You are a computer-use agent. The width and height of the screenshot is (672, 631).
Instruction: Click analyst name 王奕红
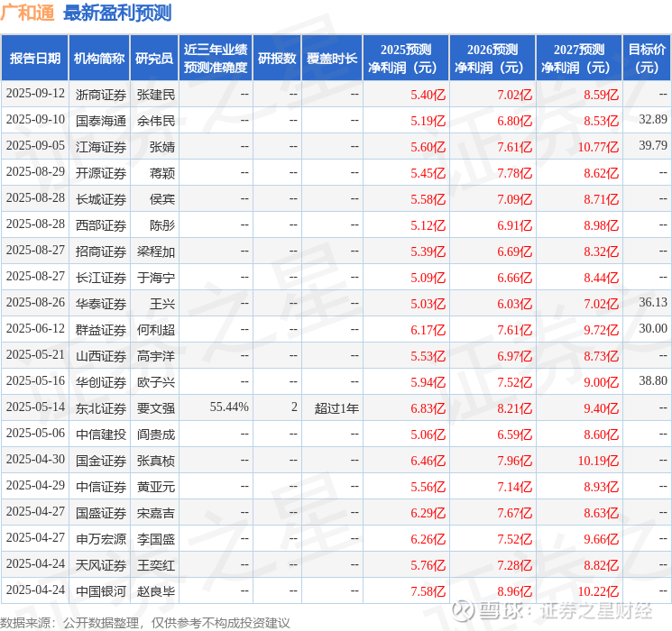click(x=156, y=565)
